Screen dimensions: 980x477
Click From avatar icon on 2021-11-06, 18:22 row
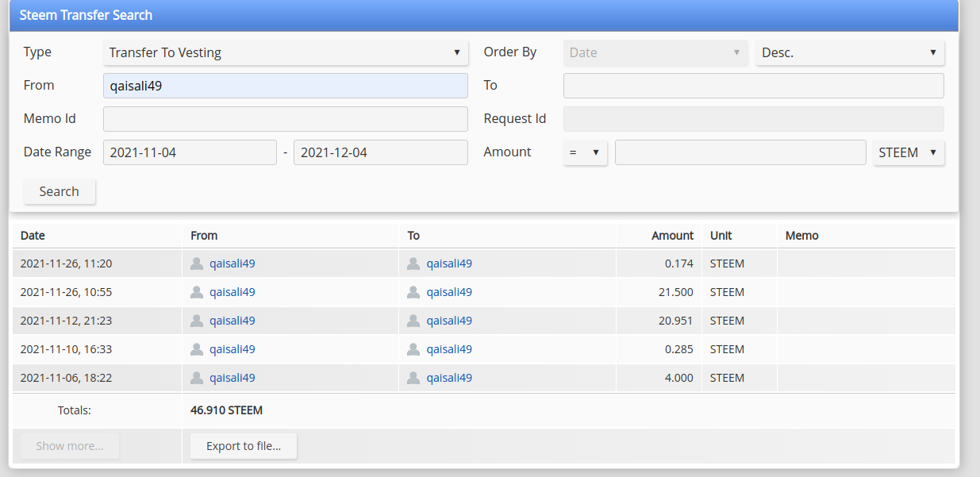coord(197,378)
